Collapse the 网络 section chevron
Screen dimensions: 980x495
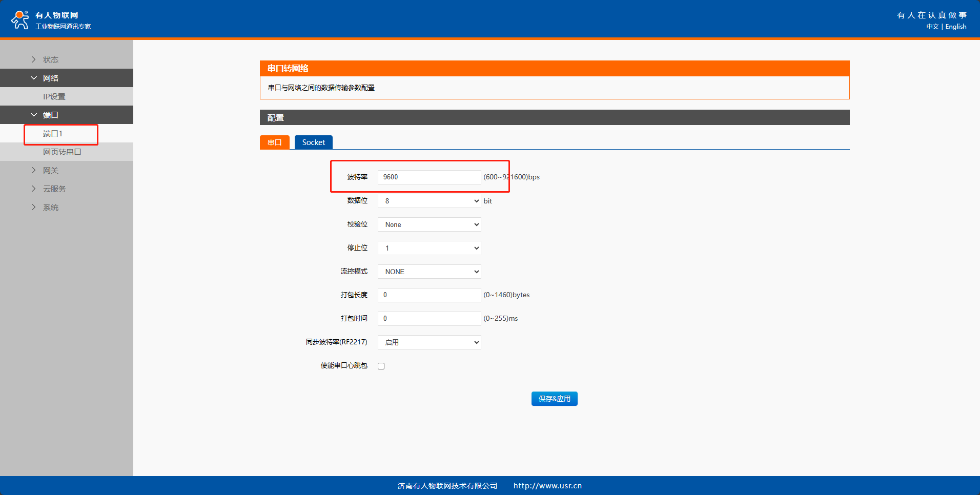tap(34, 78)
